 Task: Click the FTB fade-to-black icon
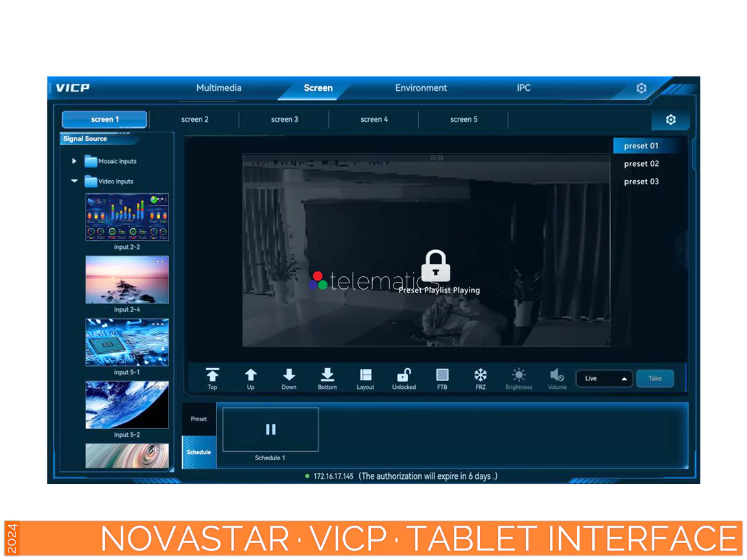(442, 375)
